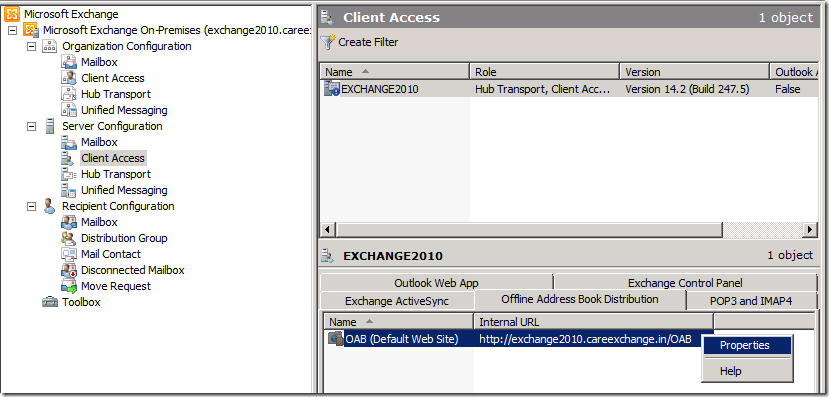Select the Offline Address Book Distribution tab
This screenshot has height=397, width=829.
(x=580, y=299)
